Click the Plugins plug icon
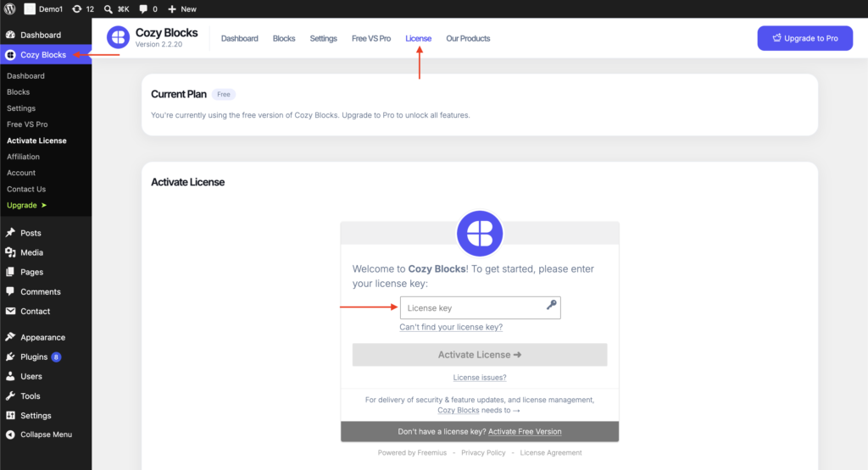 [10, 357]
